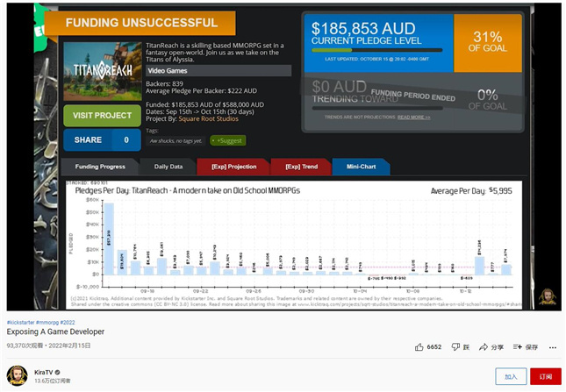Click the #kickstarter hashtag

(20, 322)
